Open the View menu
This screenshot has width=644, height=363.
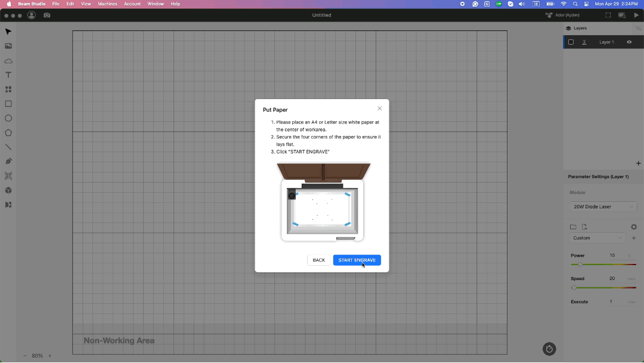click(x=86, y=4)
